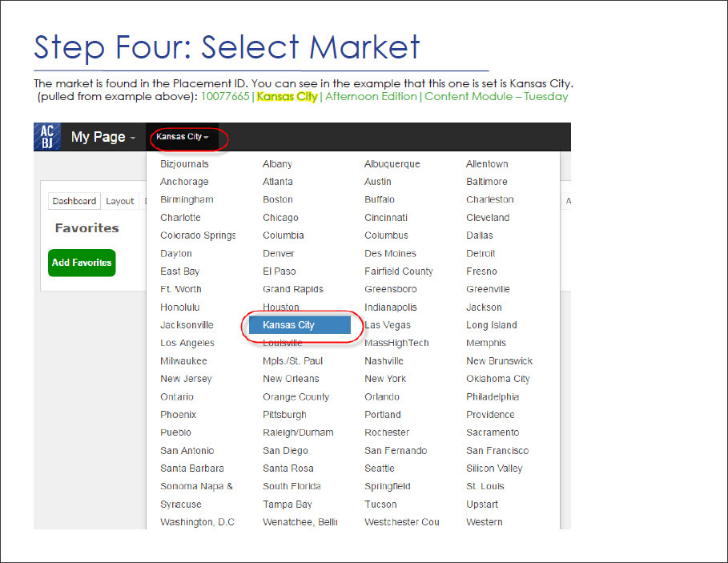Click the Add Favorites button

pyautogui.click(x=82, y=263)
